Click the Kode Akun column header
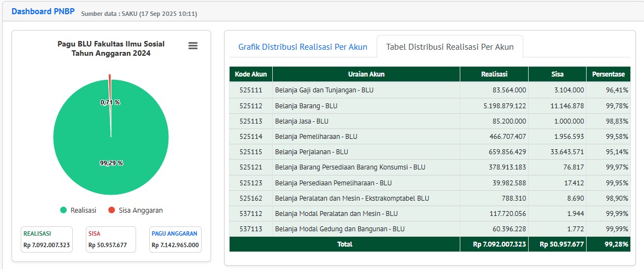Viewport: 644px width, 269px height. [250, 74]
